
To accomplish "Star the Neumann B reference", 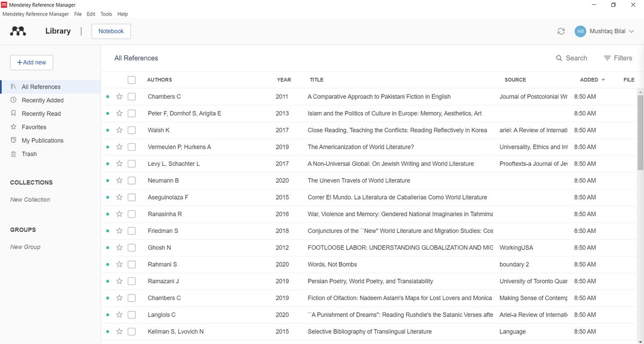I will (120, 180).
